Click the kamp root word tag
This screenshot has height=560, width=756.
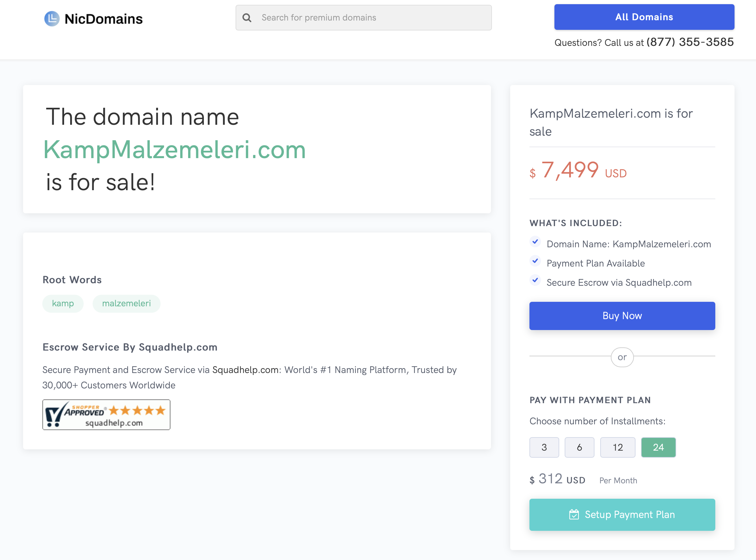63,303
